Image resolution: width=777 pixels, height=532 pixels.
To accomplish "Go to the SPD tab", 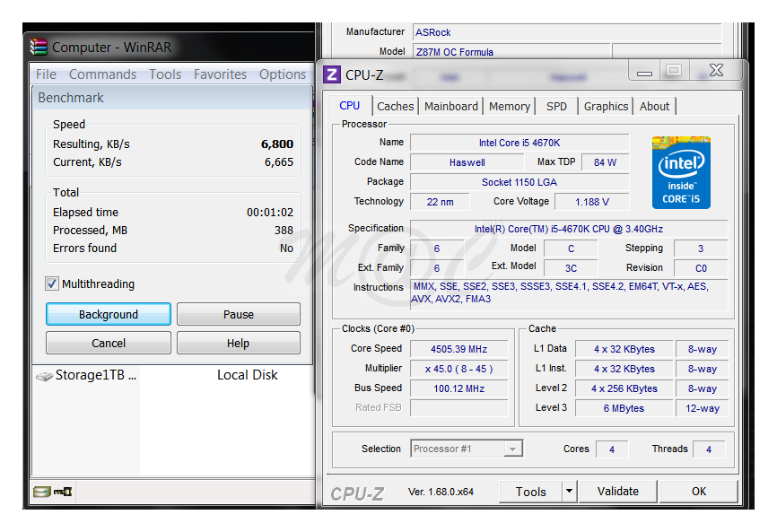I will [556, 106].
